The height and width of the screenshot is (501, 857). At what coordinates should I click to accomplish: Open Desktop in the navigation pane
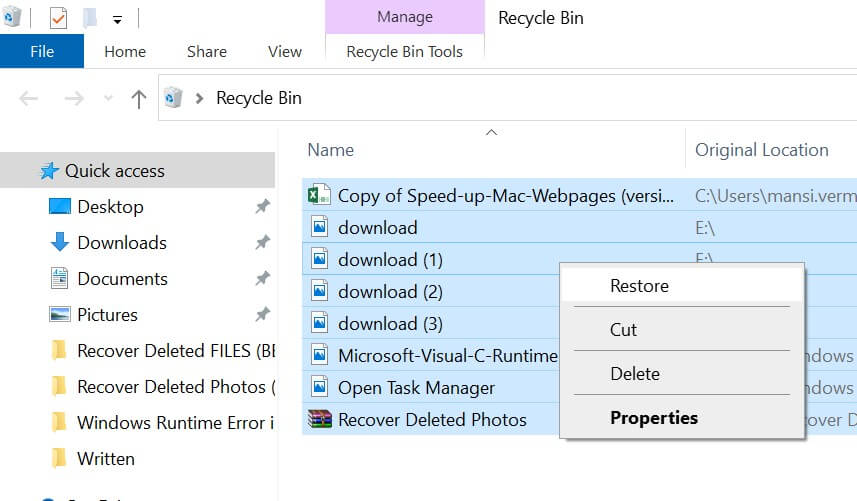coord(110,207)
